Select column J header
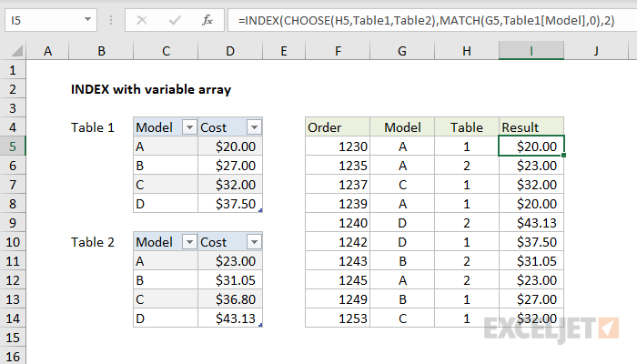Viewport: 637px width, 364px height. (596, 51)
